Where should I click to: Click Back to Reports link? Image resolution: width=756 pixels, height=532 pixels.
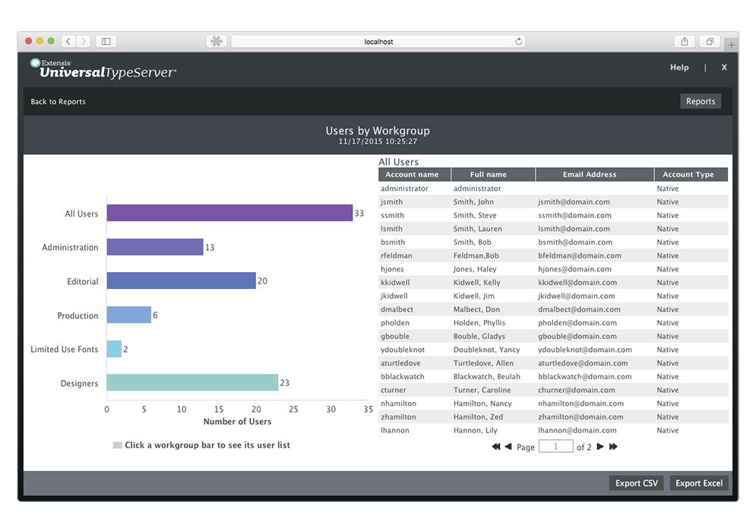(x=58, y=102)
